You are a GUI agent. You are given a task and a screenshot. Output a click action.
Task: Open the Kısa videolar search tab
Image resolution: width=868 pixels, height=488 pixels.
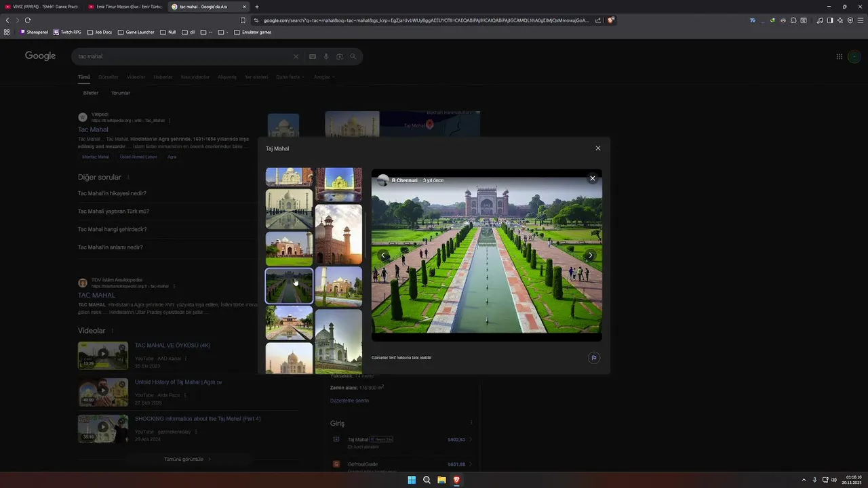195,77
